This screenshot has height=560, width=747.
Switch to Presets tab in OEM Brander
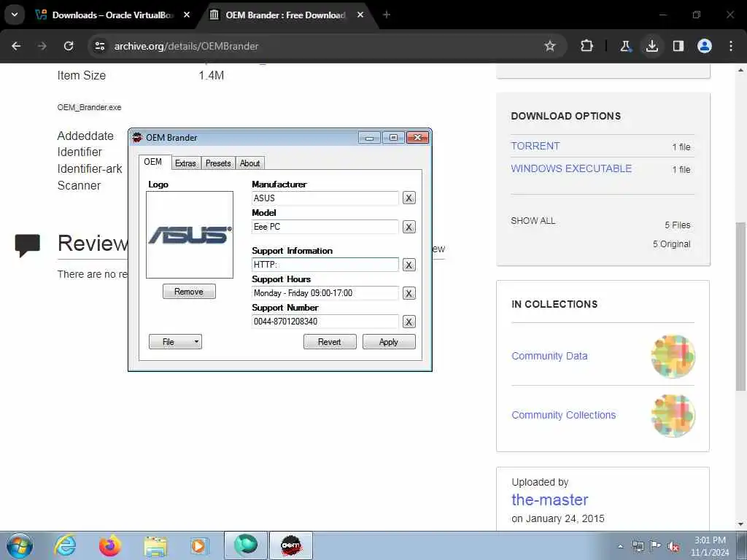[x=218, y=163]
